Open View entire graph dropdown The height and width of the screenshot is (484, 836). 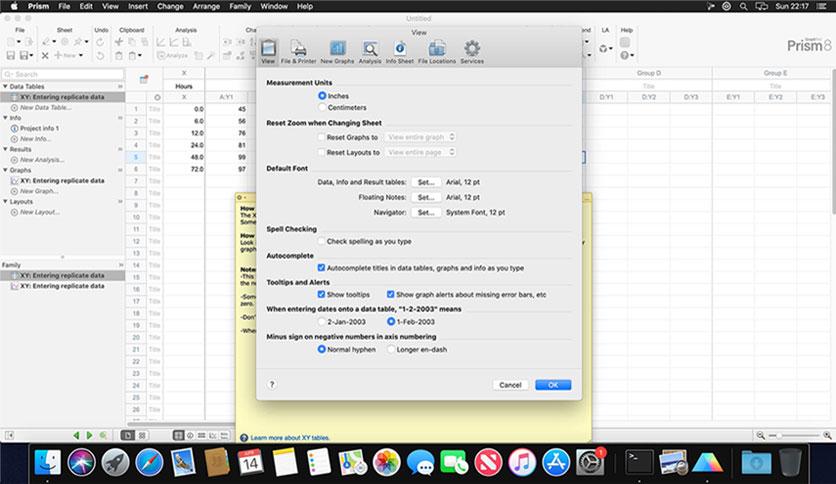tap(421, 137)
